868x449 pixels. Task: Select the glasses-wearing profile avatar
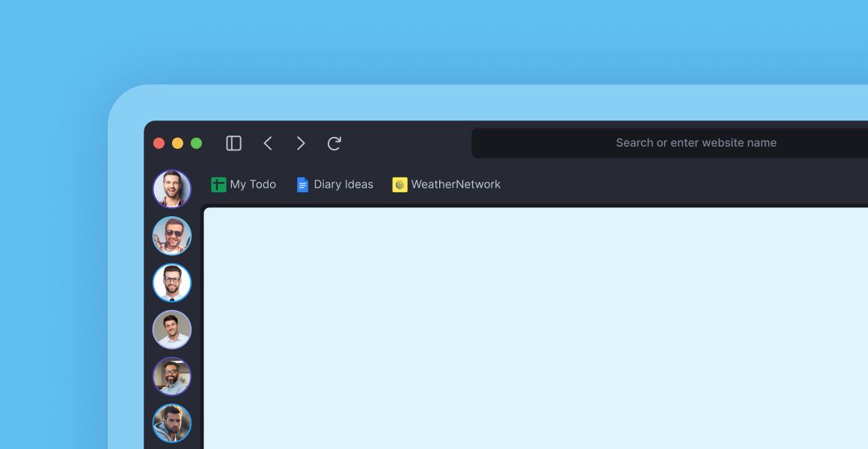coord(172,282)
